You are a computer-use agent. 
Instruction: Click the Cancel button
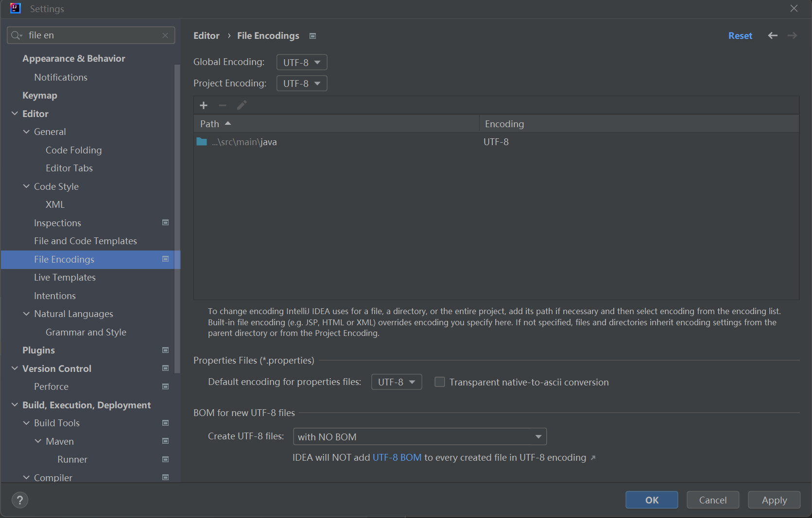pos(713,500)
